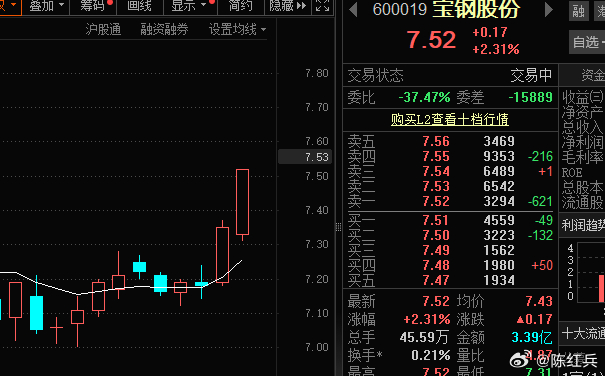The image size is (605, 376).
Task: Switch to 简约 simple mode
Action: pyautogui.click(x=241, y=6)
